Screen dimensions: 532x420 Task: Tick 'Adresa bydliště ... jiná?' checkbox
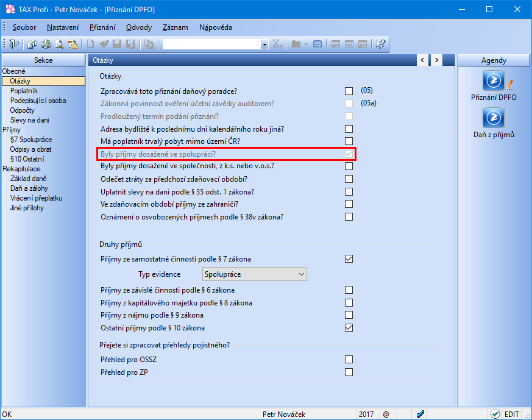[349, 129]
